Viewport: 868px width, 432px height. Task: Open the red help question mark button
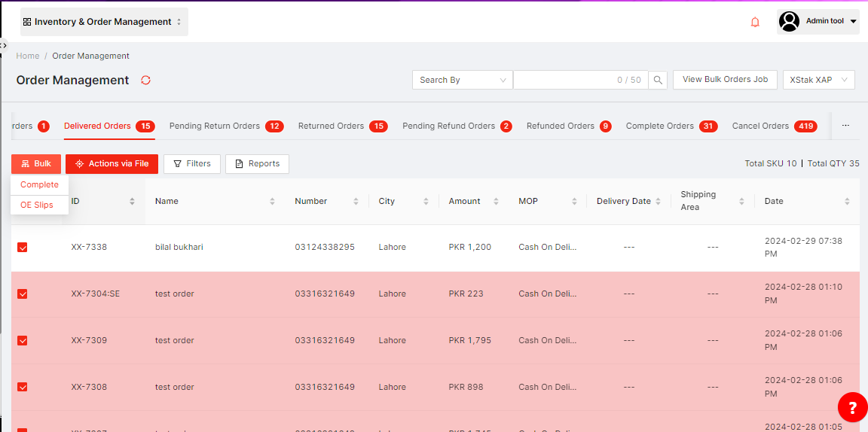(x=852, y=408)
